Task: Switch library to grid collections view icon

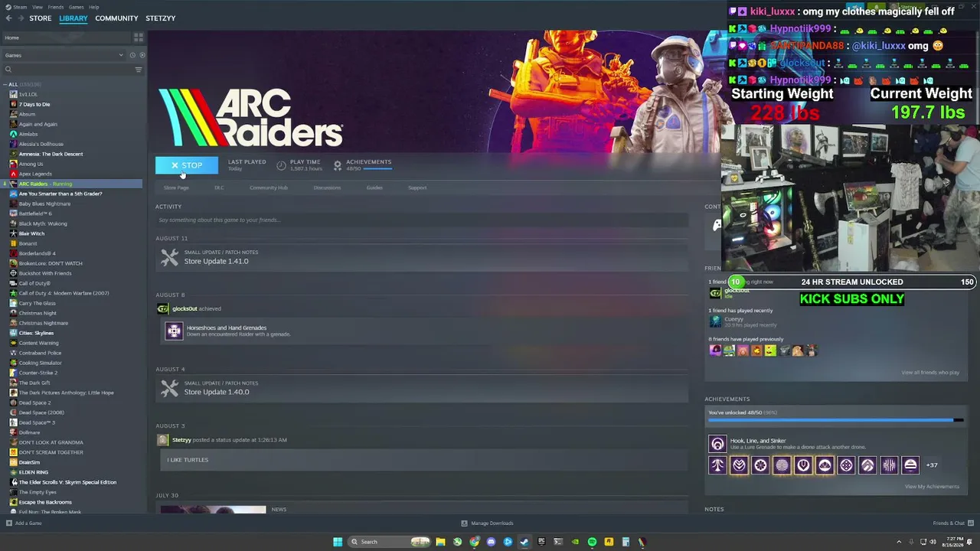Action: 139,37
